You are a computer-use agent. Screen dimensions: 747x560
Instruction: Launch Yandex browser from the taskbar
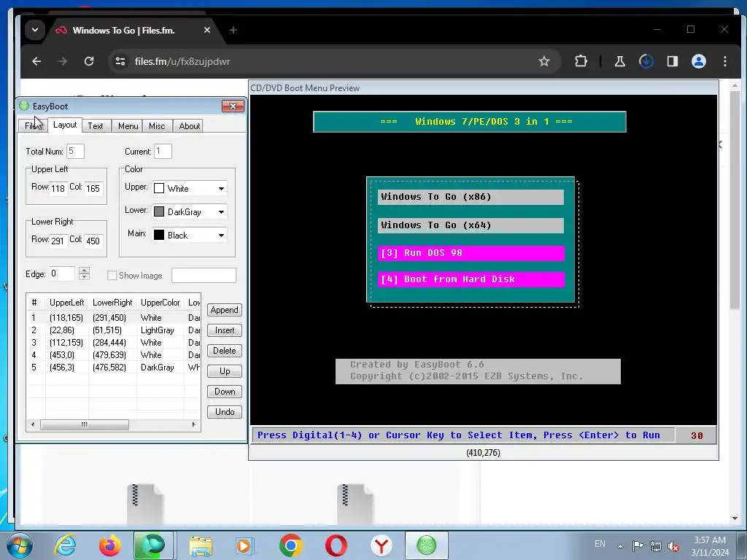point(381,545)
